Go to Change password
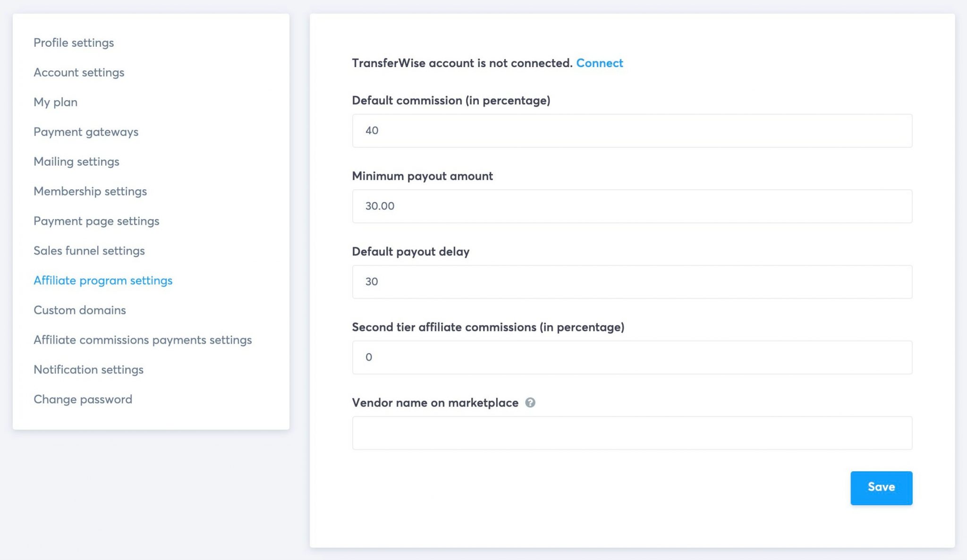 coord(83,399)
